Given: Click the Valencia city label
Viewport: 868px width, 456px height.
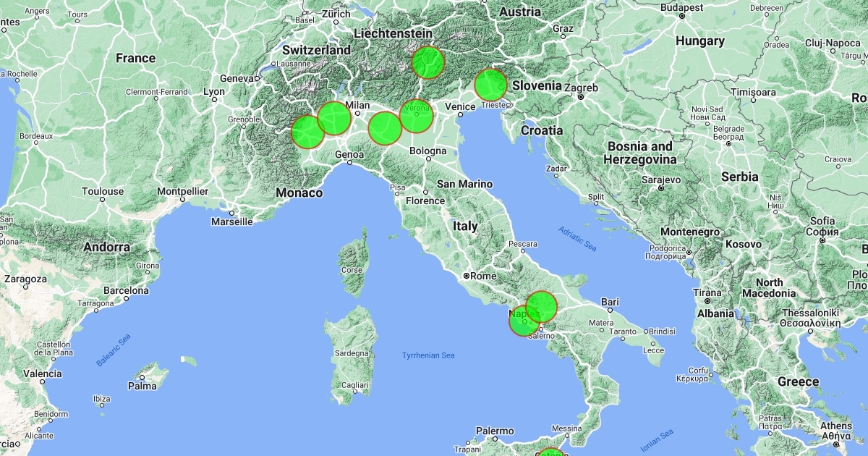Looking at the screenshot, I should coord(42,373).
